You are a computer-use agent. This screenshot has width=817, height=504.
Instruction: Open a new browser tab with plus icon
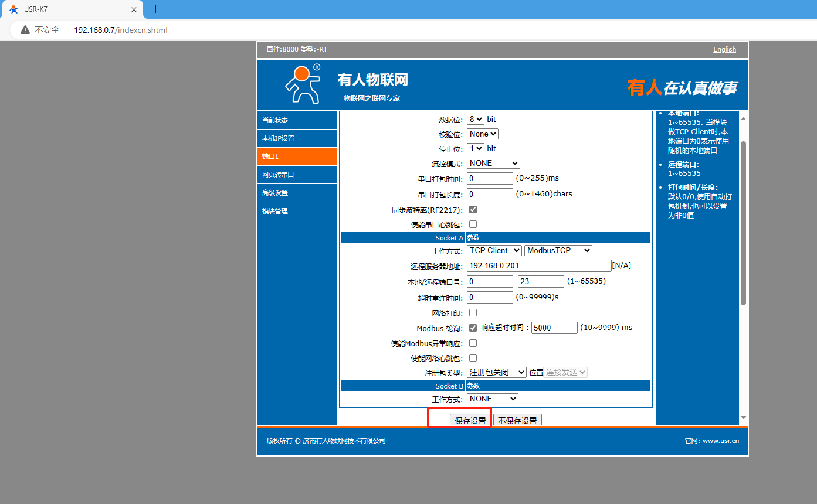[x=155, y=9]
